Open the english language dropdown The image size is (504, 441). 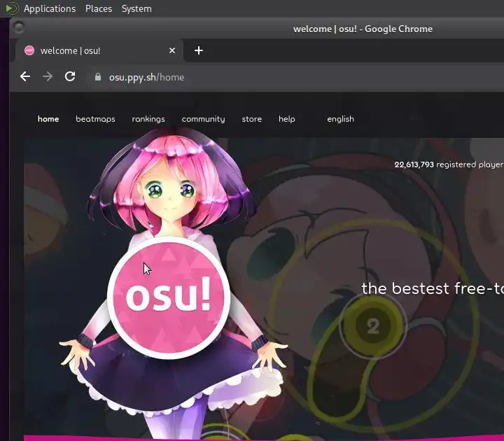tap(340, 119)
